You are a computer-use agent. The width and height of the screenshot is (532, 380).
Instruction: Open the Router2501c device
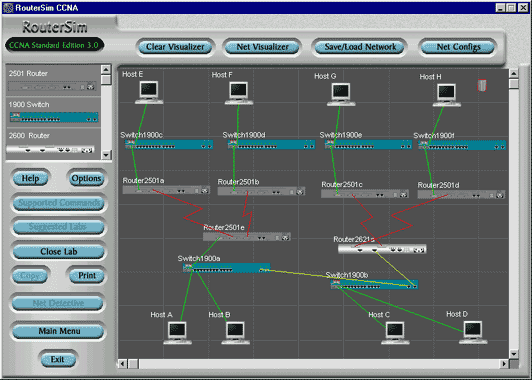tap(365, 194)
